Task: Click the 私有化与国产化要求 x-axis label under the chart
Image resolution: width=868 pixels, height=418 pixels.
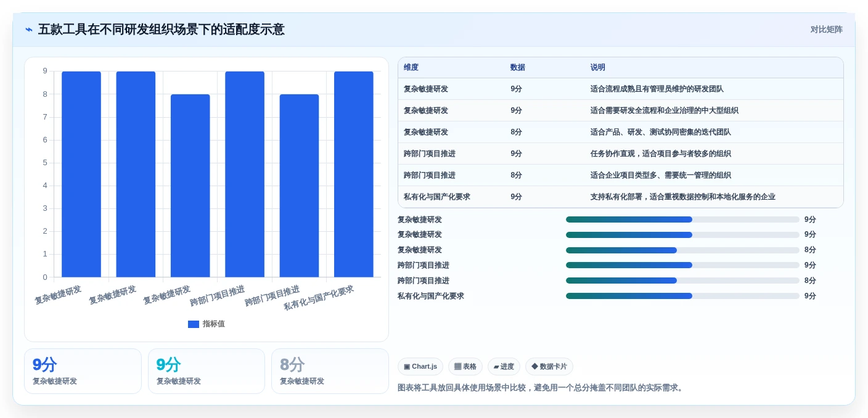Action: pyautogui.click(x=319, y=298)
